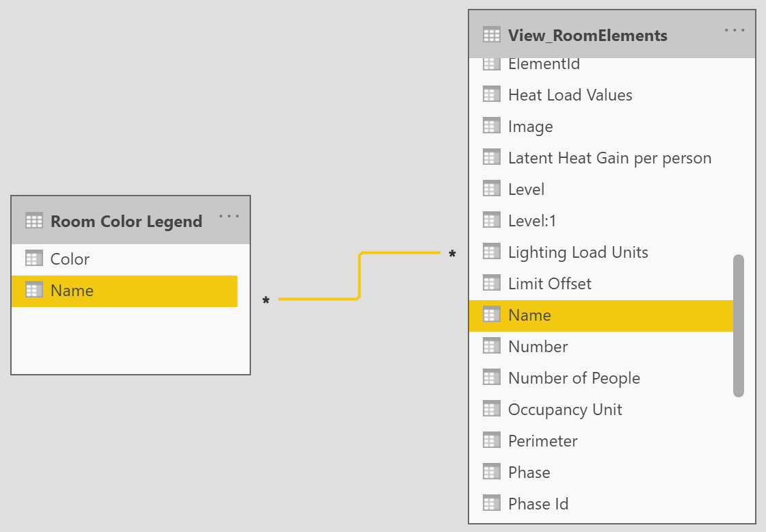This screenshot has width=766, height=532.
Task: Select the Name field in Room Color Legend
Action: point(71,290)
